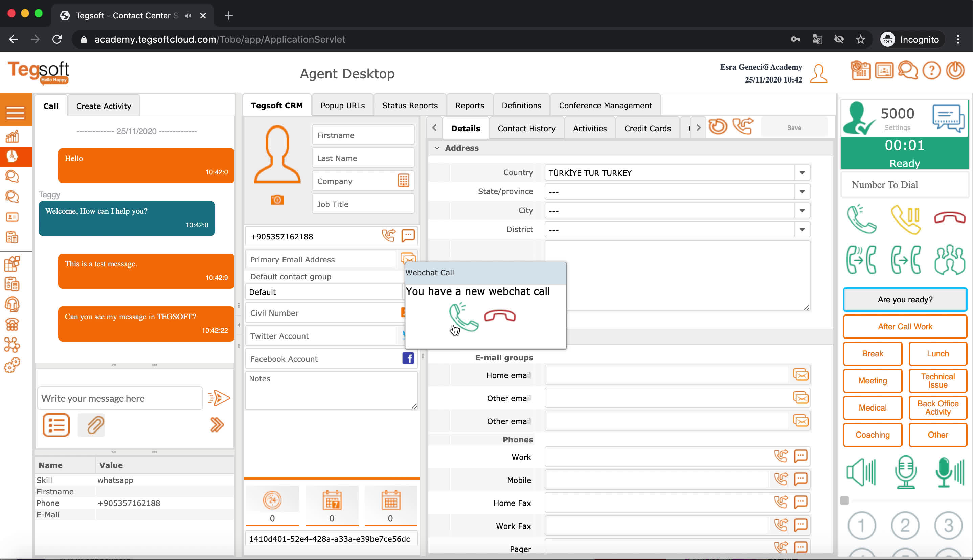Click the Write your message here field
The image size is (973, 560).
120,398
